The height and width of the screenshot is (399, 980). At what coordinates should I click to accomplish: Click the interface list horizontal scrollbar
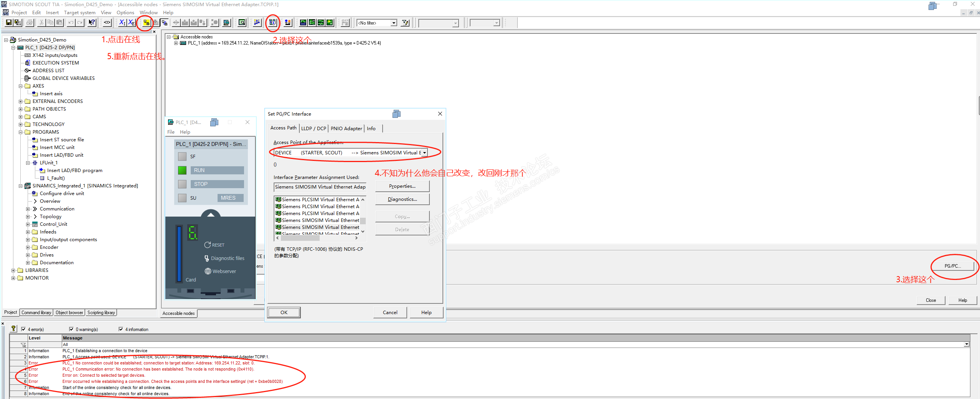[317, 238]
